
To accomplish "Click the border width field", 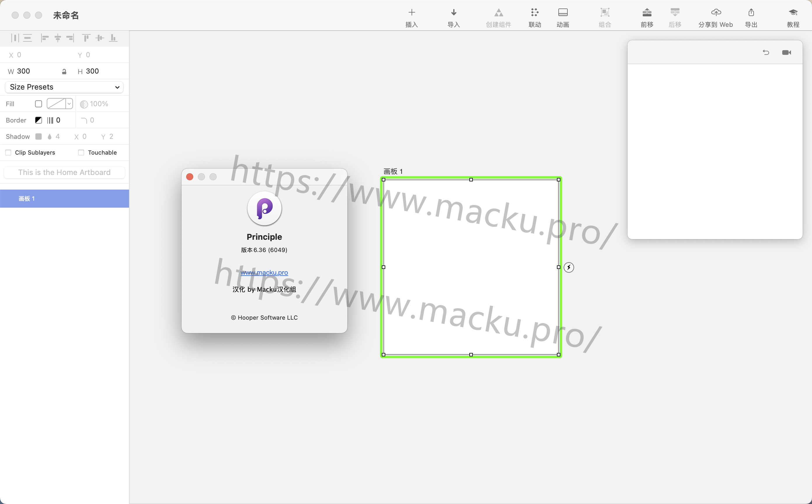I will point(58,120).
